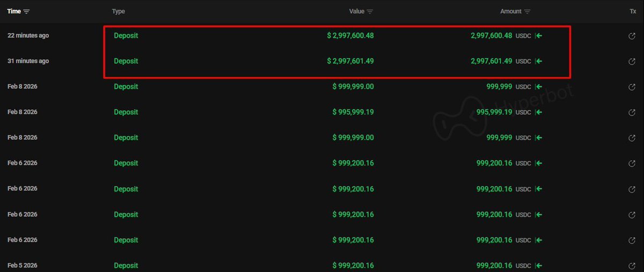Open the Value column filter icon

tap(370, 11)
